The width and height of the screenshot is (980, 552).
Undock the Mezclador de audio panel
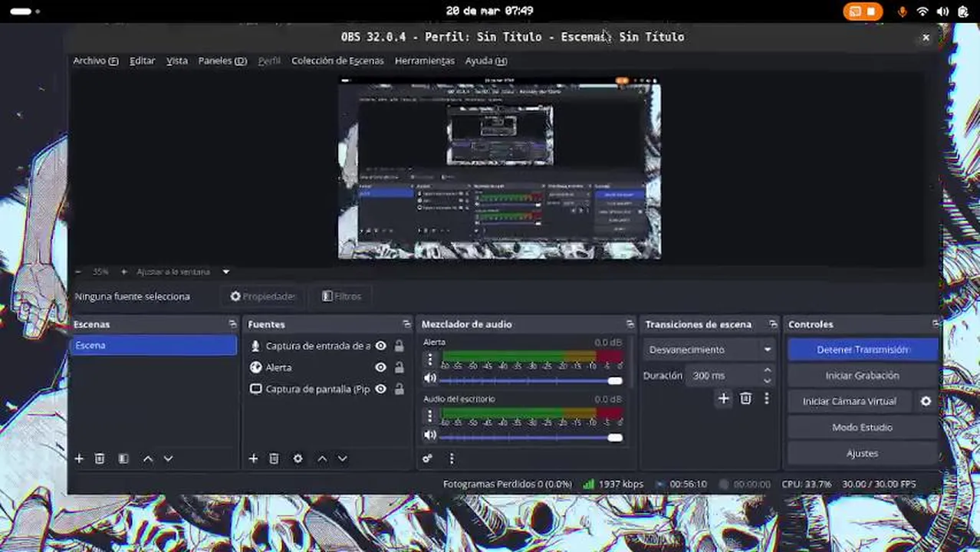pos(630,324)
